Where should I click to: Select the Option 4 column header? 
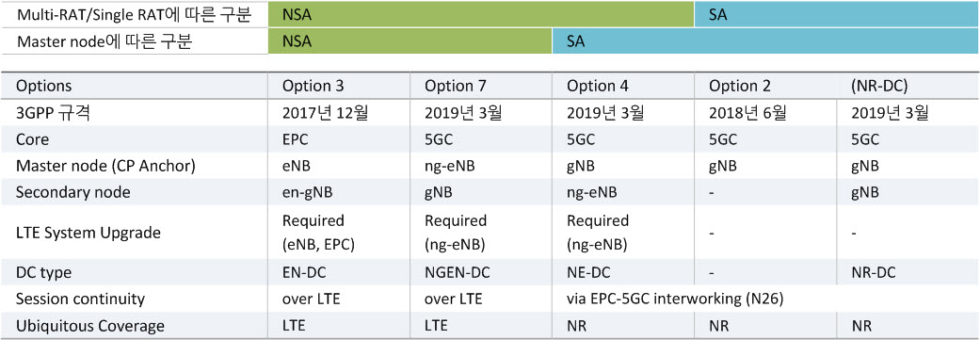pos(598,86)
